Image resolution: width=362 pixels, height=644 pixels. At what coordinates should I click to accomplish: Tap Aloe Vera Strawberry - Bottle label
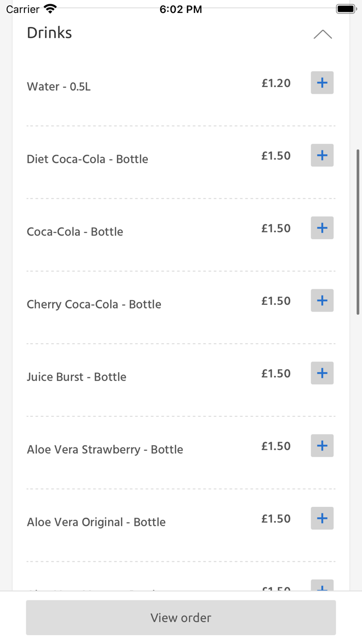click(x=105, y=449)
